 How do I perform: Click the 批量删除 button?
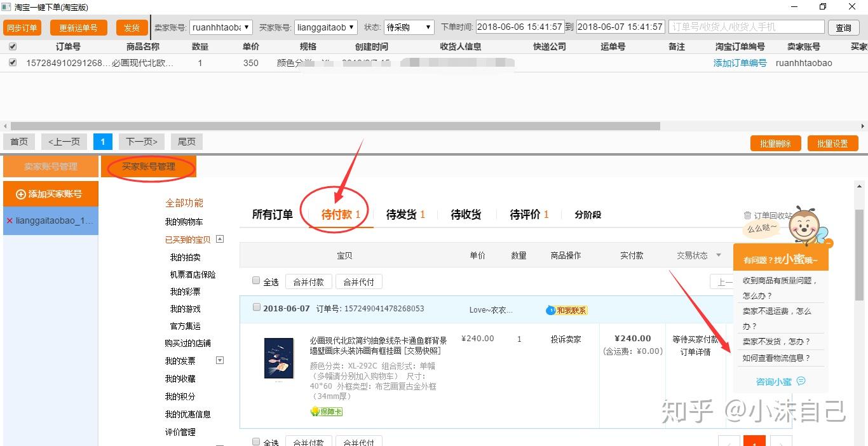[x=775, y=144]
